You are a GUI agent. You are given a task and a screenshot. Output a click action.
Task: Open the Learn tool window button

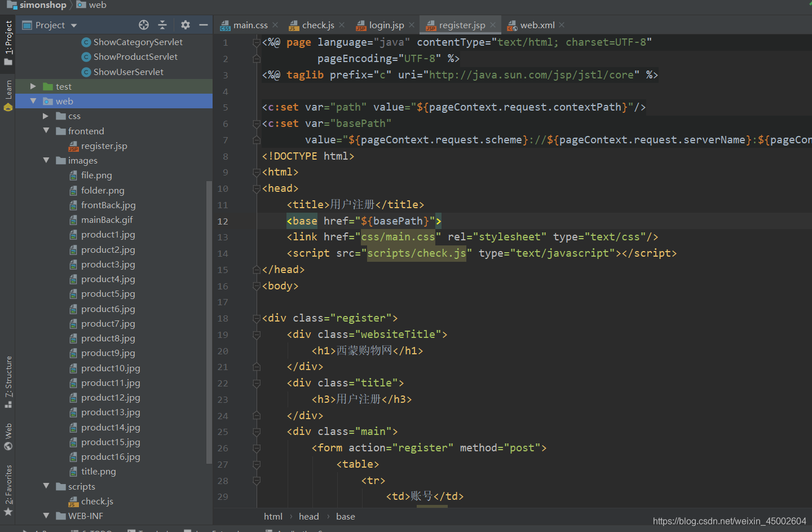tap(8, 96)
